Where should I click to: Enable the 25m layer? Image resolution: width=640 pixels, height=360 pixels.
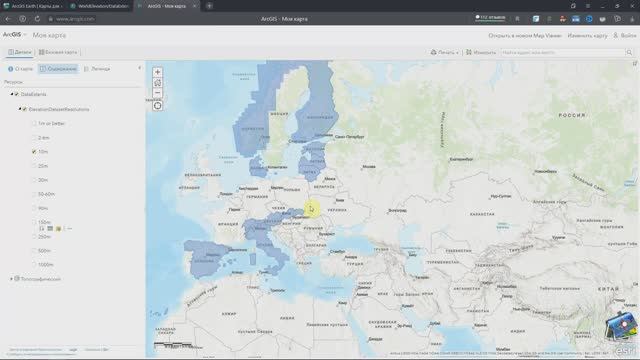coord(34,166)
